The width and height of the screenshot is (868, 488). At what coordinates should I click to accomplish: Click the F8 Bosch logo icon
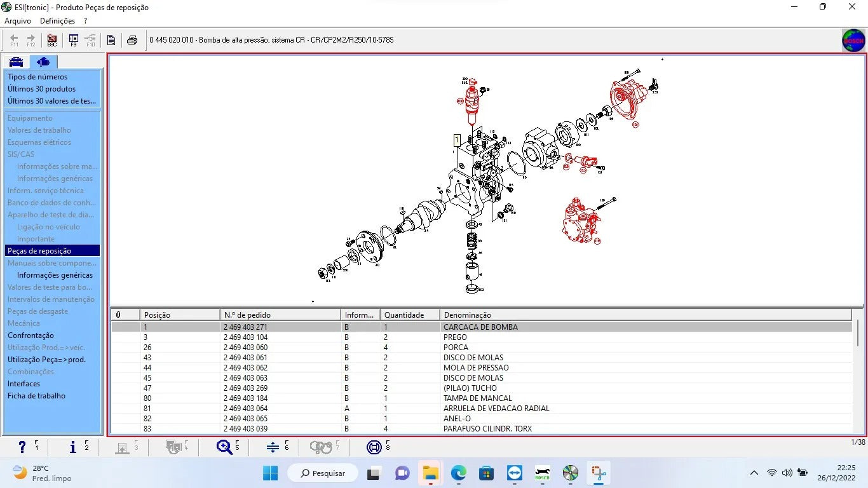pos(374,447)
